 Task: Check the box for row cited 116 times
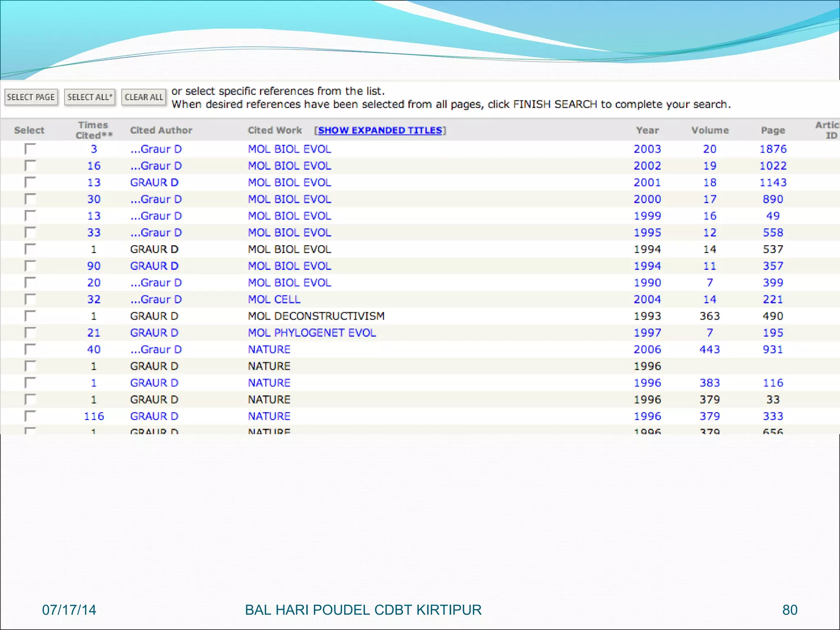tap(30, 416)
